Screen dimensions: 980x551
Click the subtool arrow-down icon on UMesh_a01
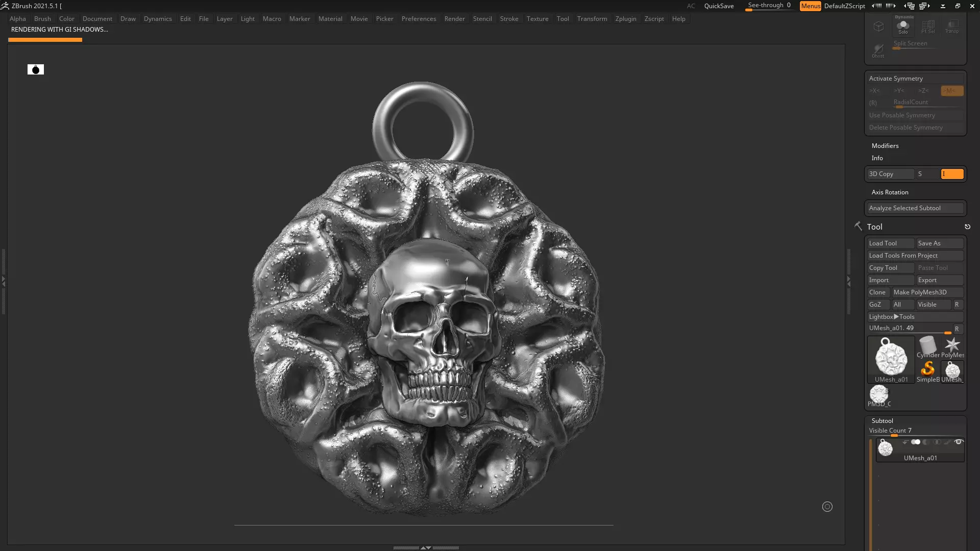coord(905,442)
